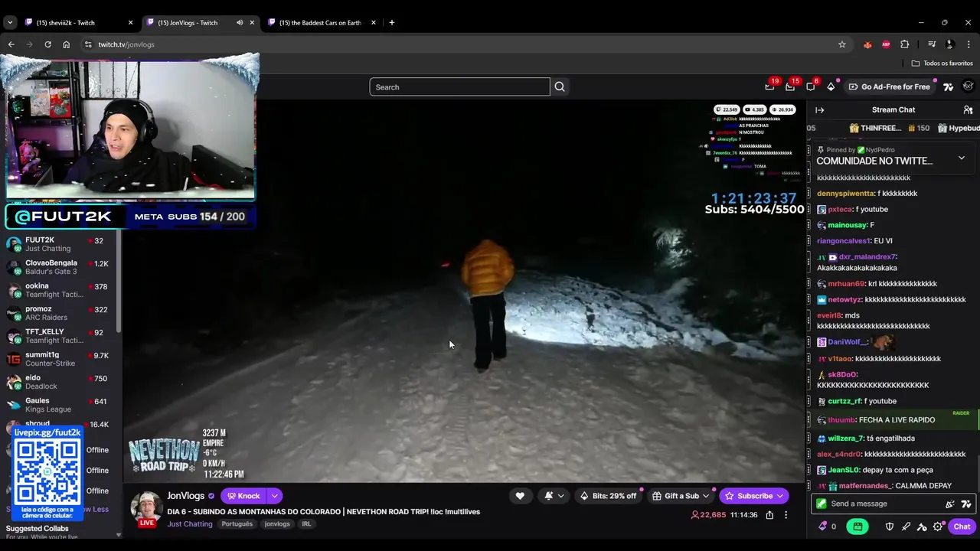Click the Bits: 29% off button
This screenshot has height=551, width=980.
point(609,496)
